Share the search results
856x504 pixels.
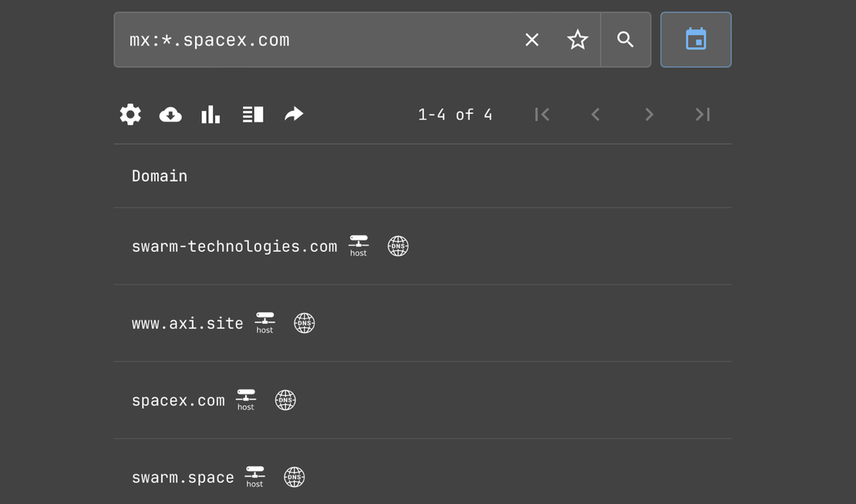coord(294,114)
